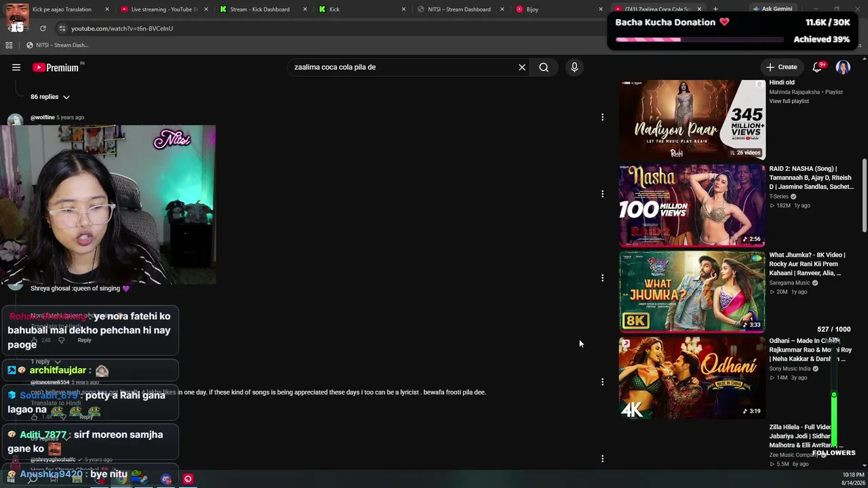Play the Nasha 100 million views thumbnail
868x488 pixels.
coord(692,205)
